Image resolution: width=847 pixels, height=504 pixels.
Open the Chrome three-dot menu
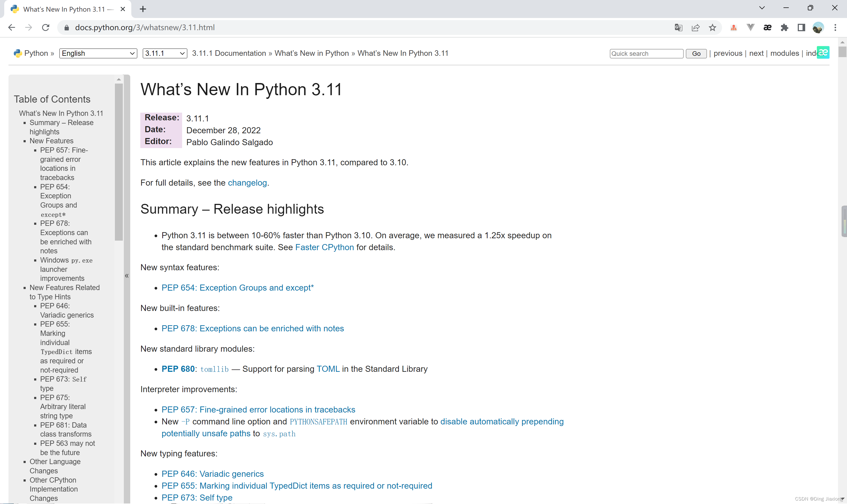tap(835, 28)
